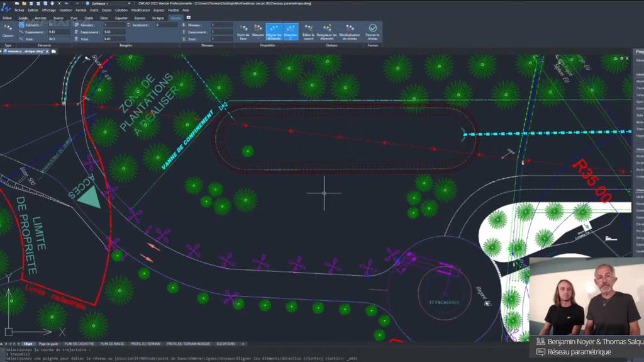Select the Point de base tool

tap(243, 31)
